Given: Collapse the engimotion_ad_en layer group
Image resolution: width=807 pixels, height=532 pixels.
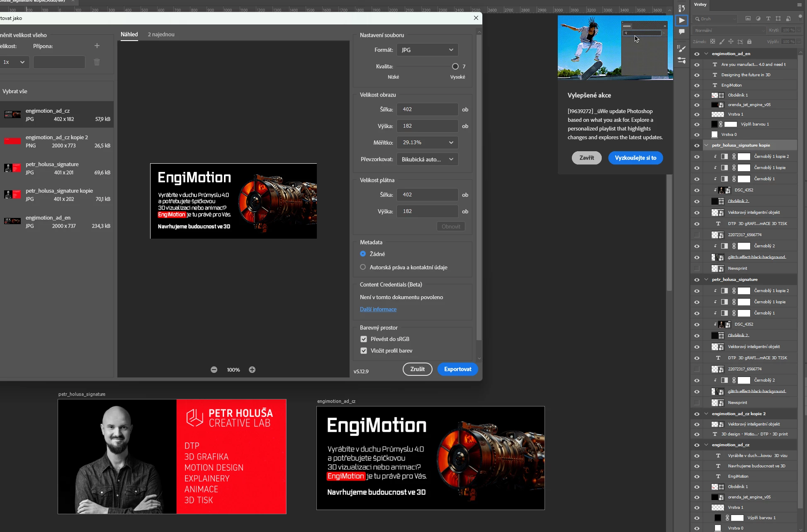Looking at the screenshot, I should point(706,54).
